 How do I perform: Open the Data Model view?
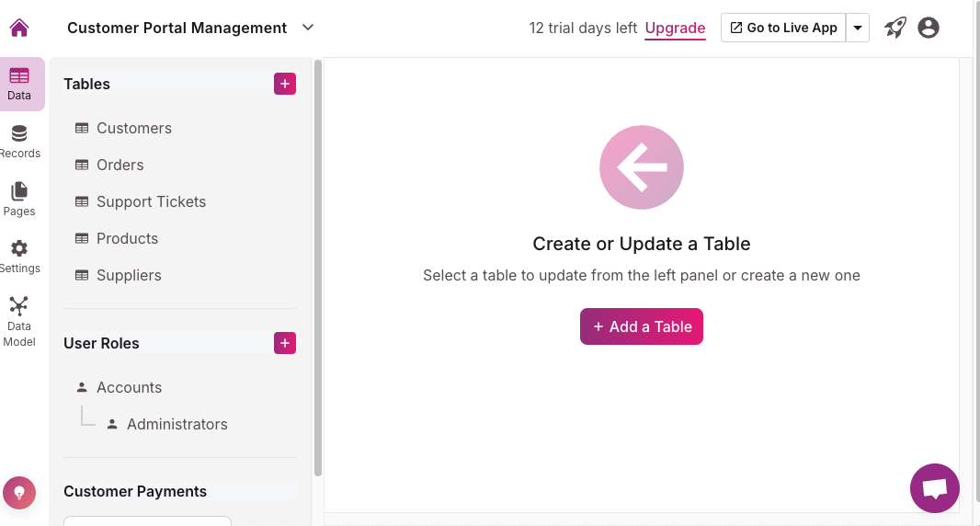click(x=19, y=321)
